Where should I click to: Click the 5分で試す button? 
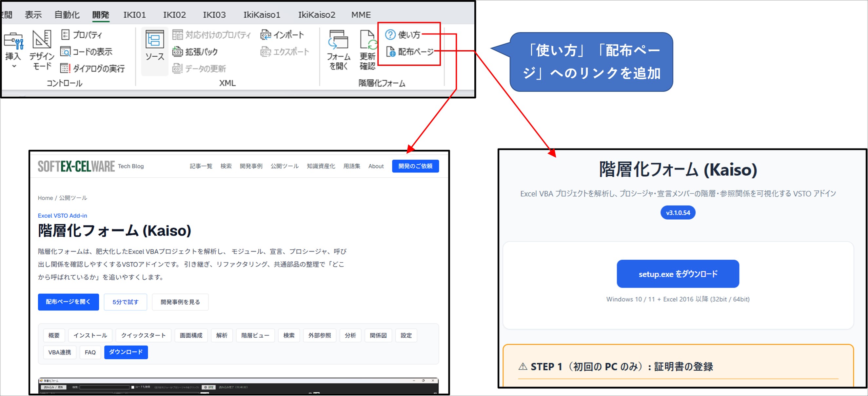pos(125,302)
